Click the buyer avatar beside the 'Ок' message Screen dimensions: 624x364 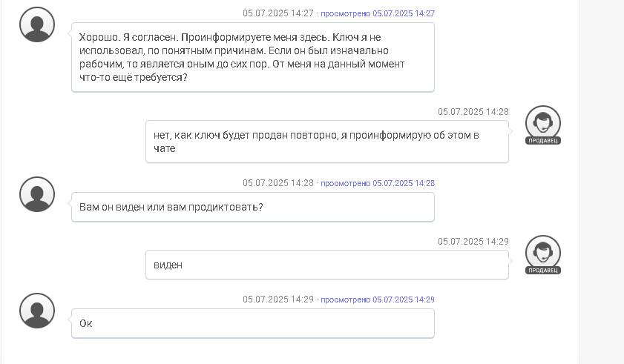click(37, 311)
